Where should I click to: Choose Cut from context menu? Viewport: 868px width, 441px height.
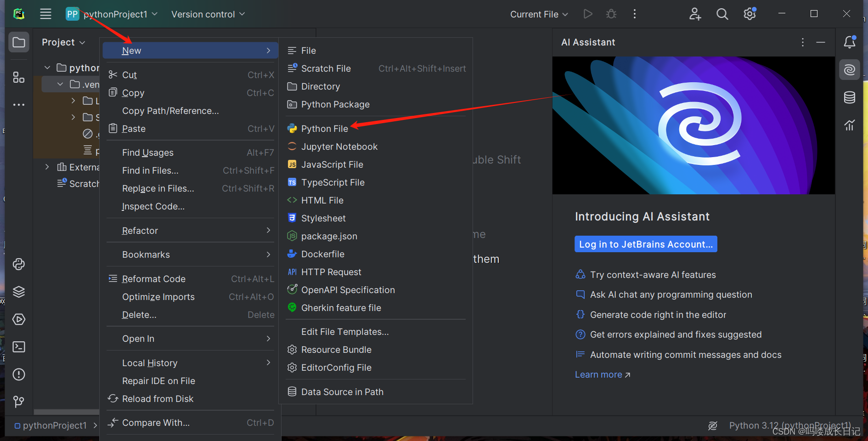tap(191, 75)
